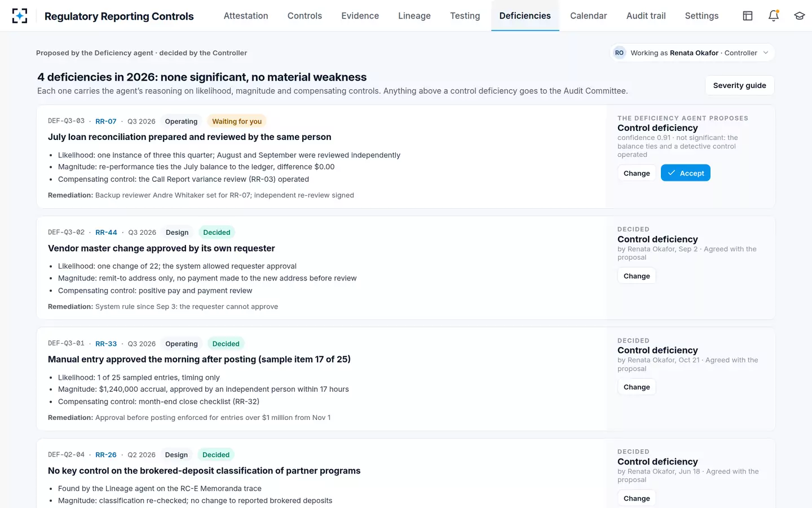Click the DEF-Q3-02 identifier
812x508 pixels.
click(66, 233)
